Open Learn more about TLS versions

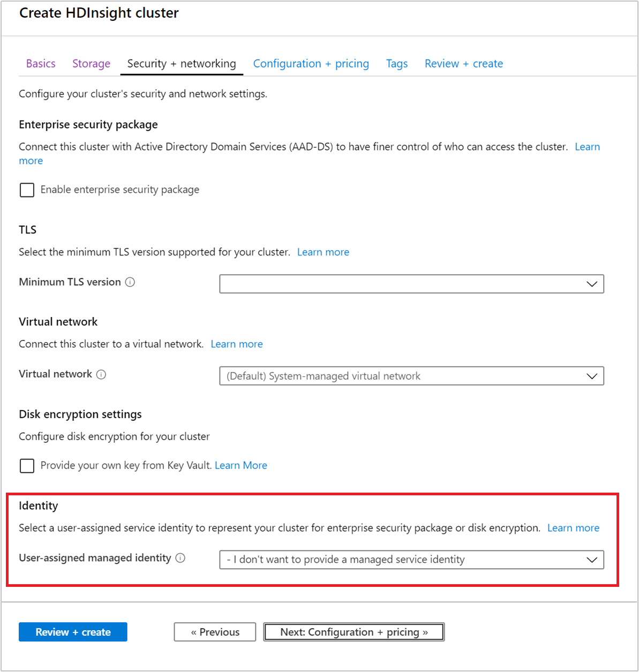[323, 252]
